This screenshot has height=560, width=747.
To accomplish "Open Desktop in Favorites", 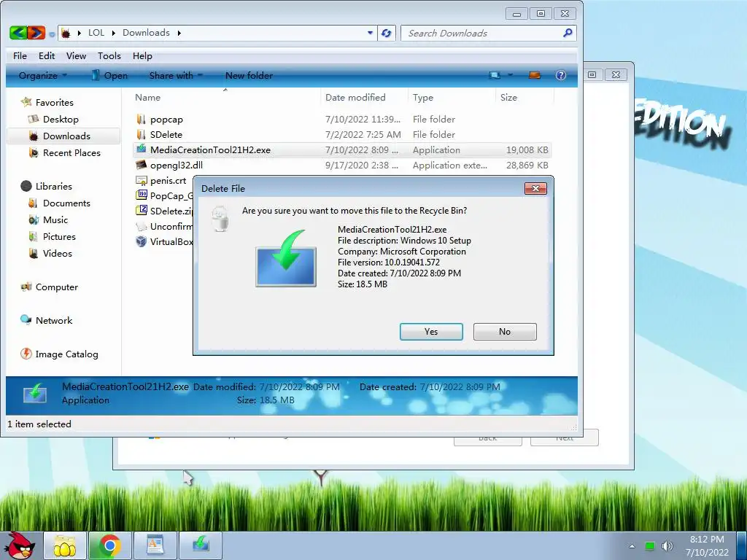I will tap(61, 119).
